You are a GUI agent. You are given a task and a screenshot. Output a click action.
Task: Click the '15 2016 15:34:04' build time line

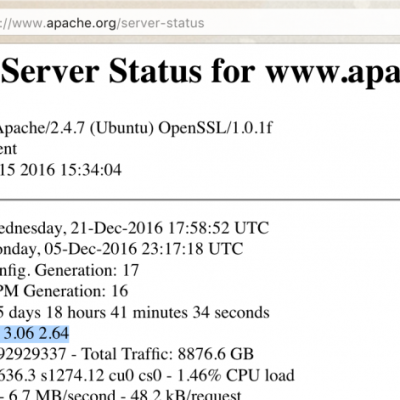click(x=61, y=170)
